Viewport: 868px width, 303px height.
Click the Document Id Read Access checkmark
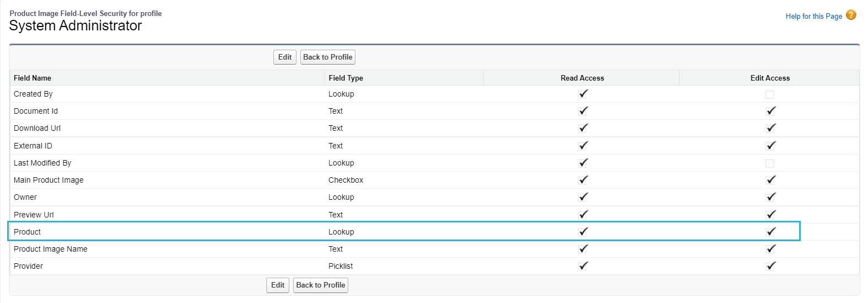point(583,111)
